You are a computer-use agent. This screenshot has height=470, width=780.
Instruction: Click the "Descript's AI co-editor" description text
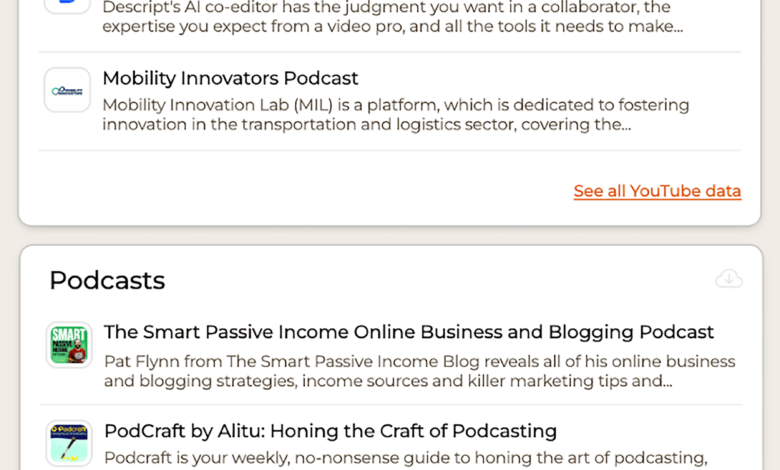(190, 7)
